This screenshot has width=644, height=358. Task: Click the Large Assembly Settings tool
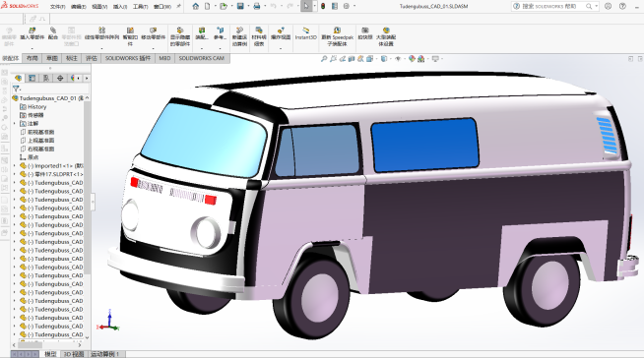coord(386,36)
